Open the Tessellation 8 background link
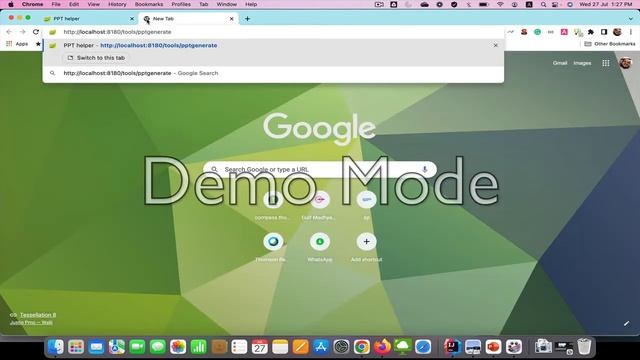The image size is (640, 360). [38, 315]
